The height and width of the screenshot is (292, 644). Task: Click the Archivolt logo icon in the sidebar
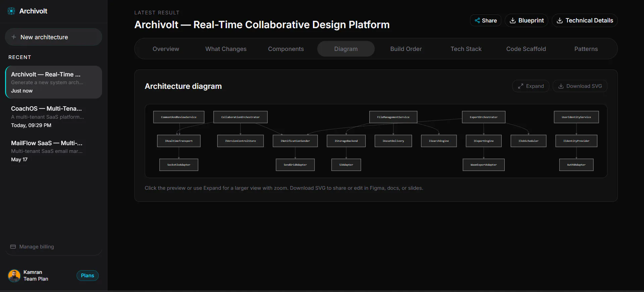pos(11,11)
